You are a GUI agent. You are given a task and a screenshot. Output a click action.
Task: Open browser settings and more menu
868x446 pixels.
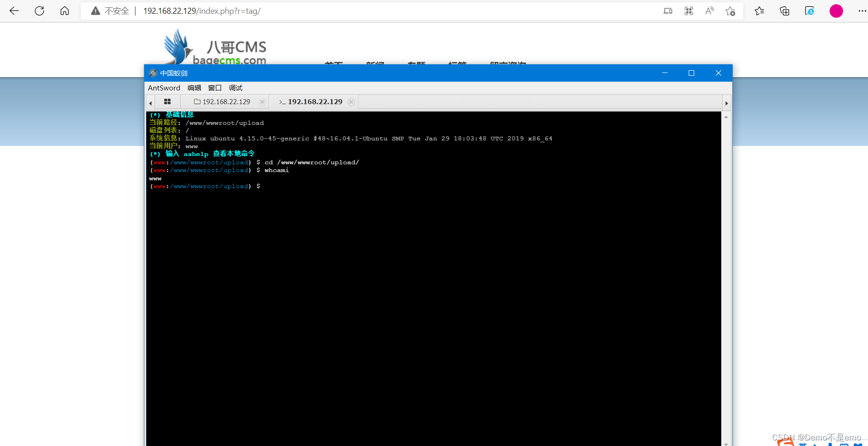(862, 11)
